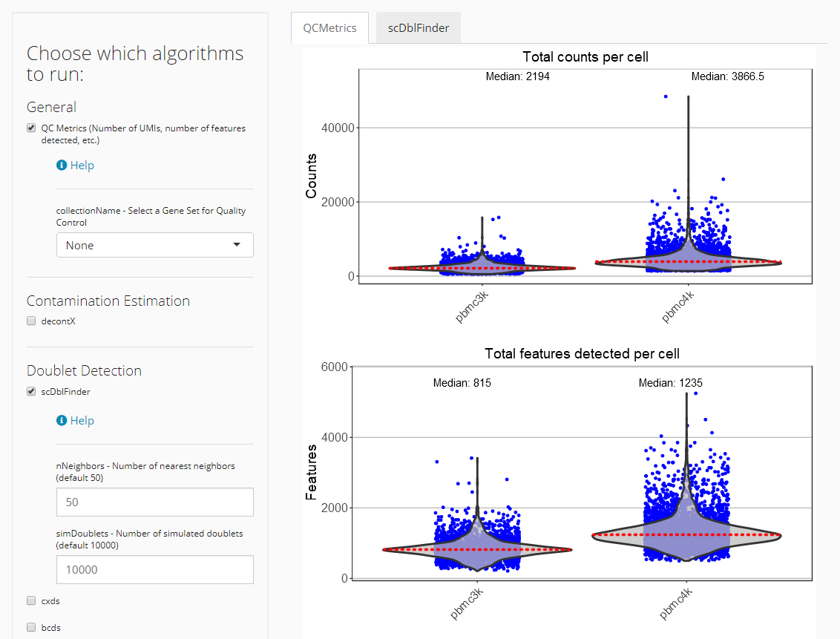840x639 pixels.
Task: Click the nNeighbors input field
Action: [155, 502]
